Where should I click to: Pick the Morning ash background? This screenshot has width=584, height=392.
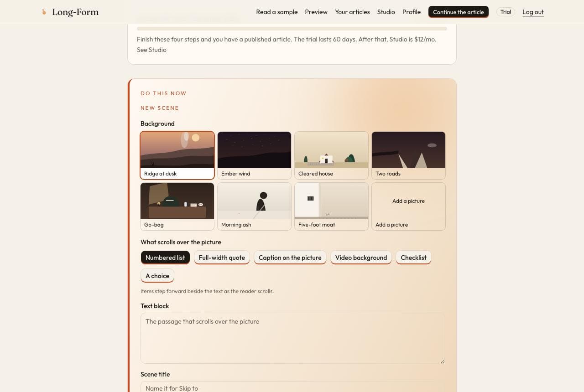pyautogui.click(x=254, y=206)
